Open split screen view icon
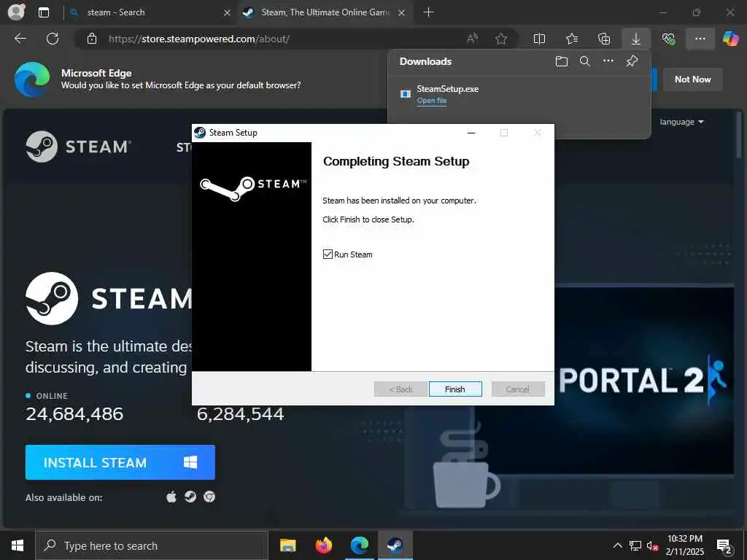Screen dimensions: 747x560 pyautogui.click(x=539, y=39)
